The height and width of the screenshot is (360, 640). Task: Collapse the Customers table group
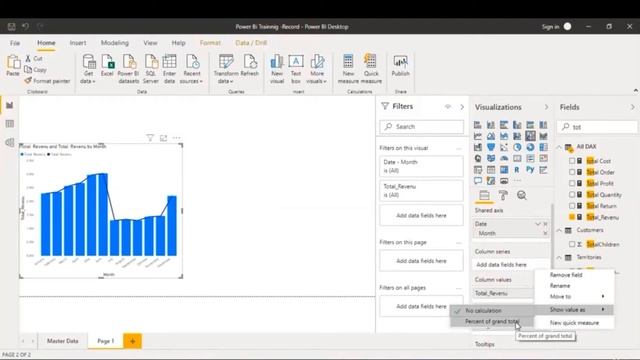[559, 230]
